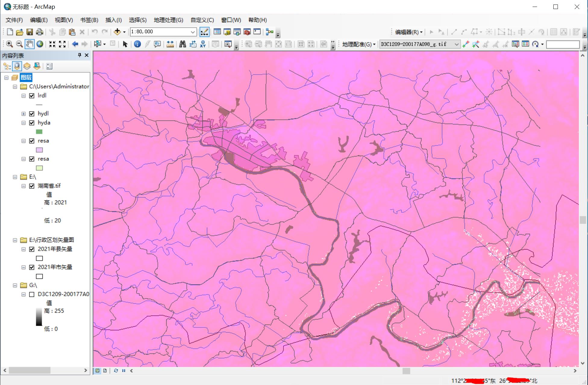Open the 书签(B) menu
This screenshot has height=385, width=588.
click(x=89, y=20)
